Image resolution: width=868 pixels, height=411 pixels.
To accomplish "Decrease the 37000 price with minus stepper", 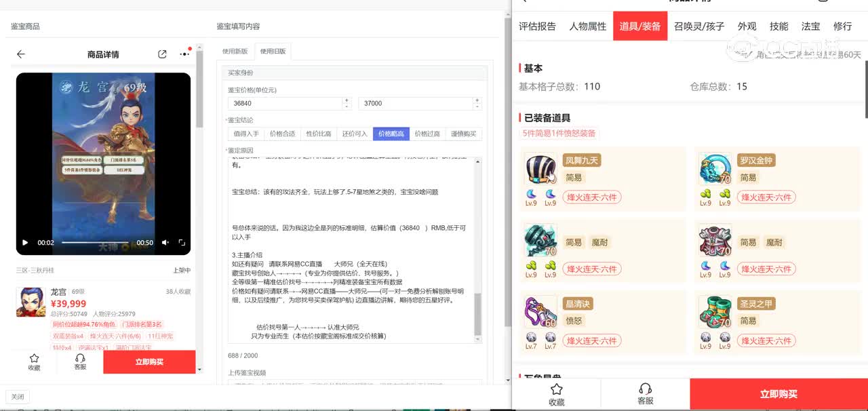I will (477, 106).
